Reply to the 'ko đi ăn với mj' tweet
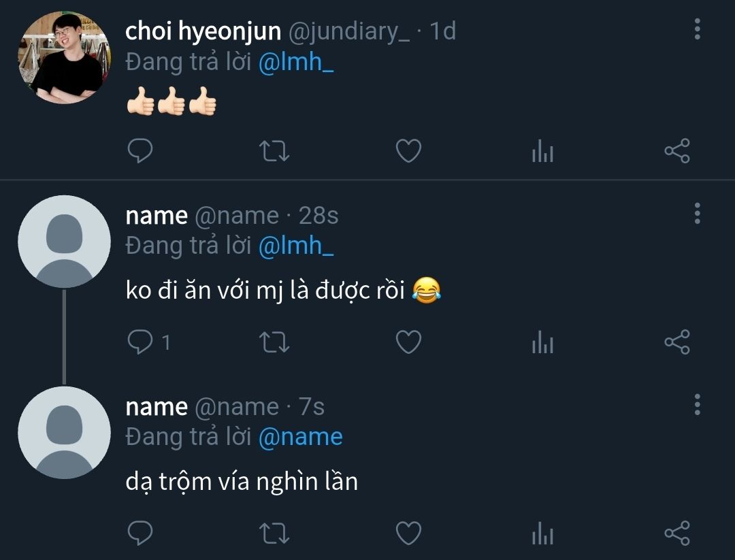 pos(140,342)
